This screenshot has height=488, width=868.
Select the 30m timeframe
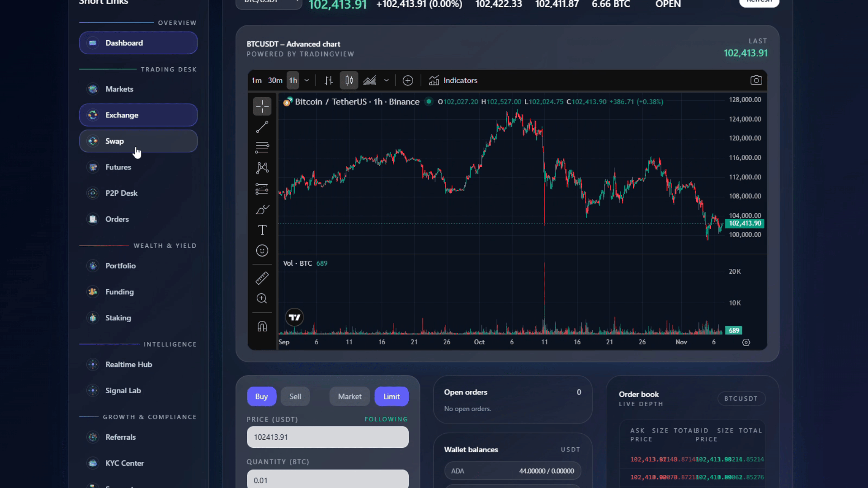point(274,80)
